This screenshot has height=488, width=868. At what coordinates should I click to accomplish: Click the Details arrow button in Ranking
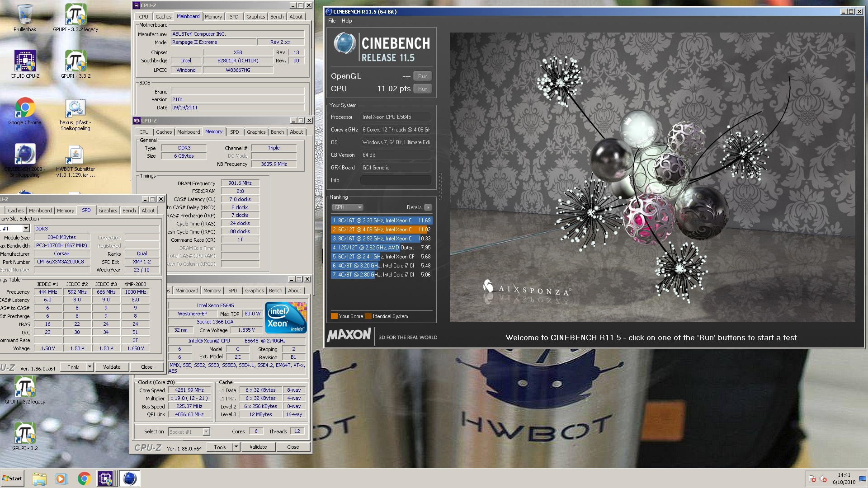[428, 207]
